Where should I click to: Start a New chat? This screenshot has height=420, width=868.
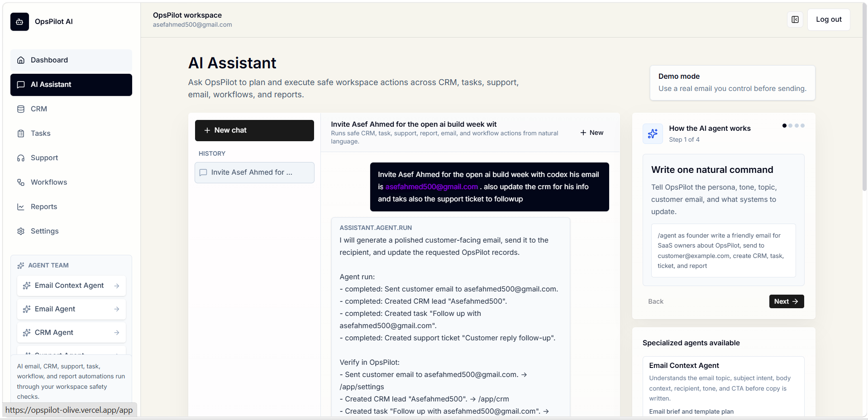pyautogui.click(x=254, y=130)
